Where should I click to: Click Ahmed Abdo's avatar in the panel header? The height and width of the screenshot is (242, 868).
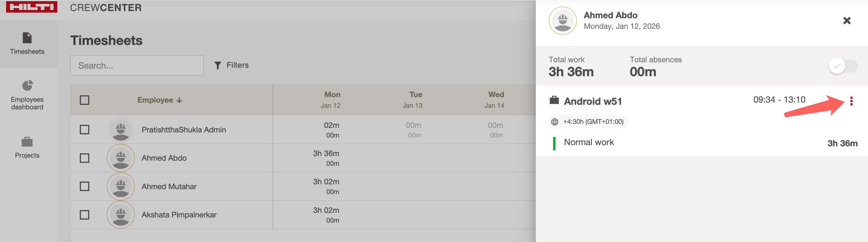pos(562,21)
